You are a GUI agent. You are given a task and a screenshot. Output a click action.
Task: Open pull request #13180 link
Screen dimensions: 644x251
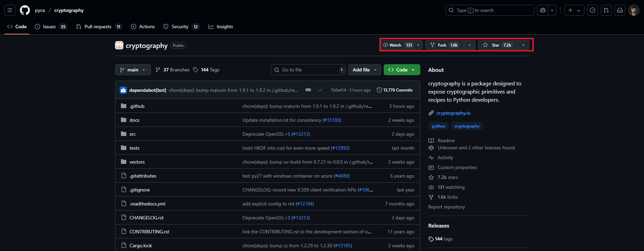pos(332,120)
